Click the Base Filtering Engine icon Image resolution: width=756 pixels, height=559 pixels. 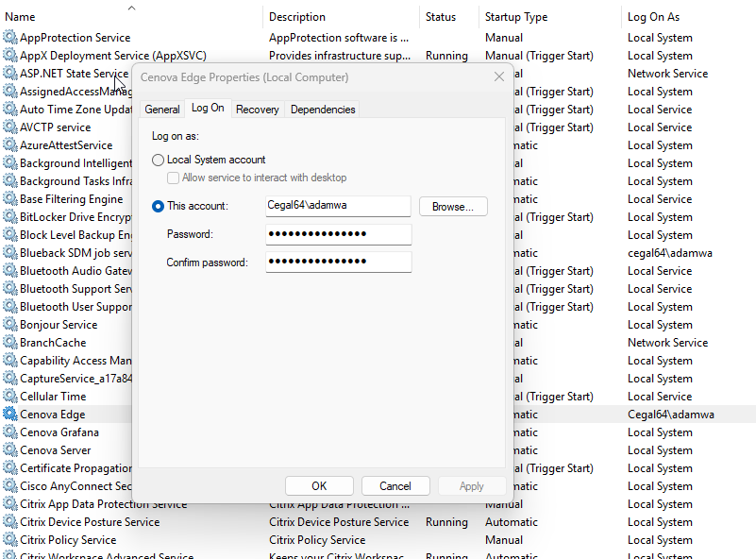tap(8, 198)
